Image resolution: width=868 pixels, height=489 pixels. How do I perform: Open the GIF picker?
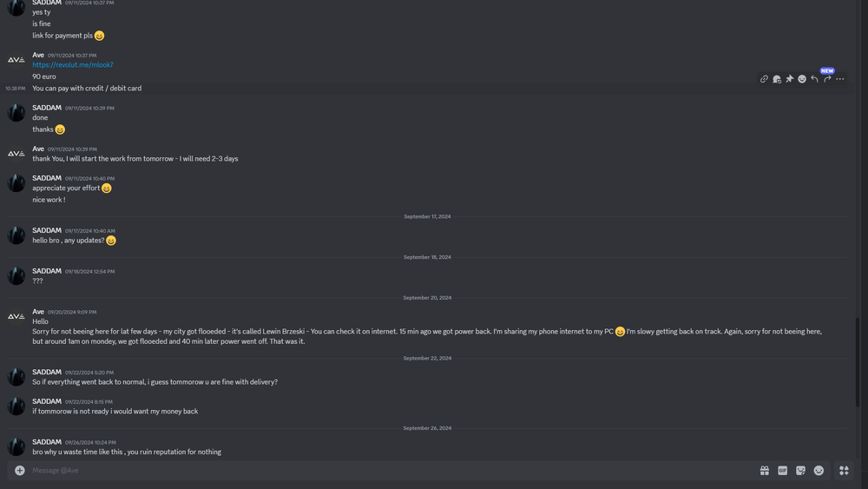[783, 471]
